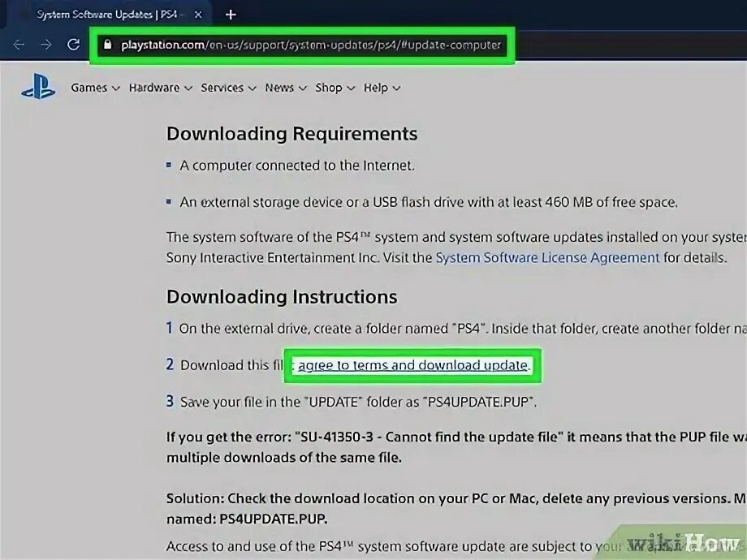747x560 pixels.
Task: Open the System Software License Agreement link
Action: [x=547, y=257]
